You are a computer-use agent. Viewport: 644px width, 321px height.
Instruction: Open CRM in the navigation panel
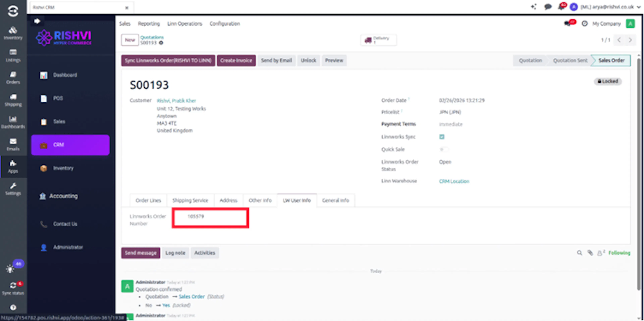pyautogui.click(x=70, y=145)
